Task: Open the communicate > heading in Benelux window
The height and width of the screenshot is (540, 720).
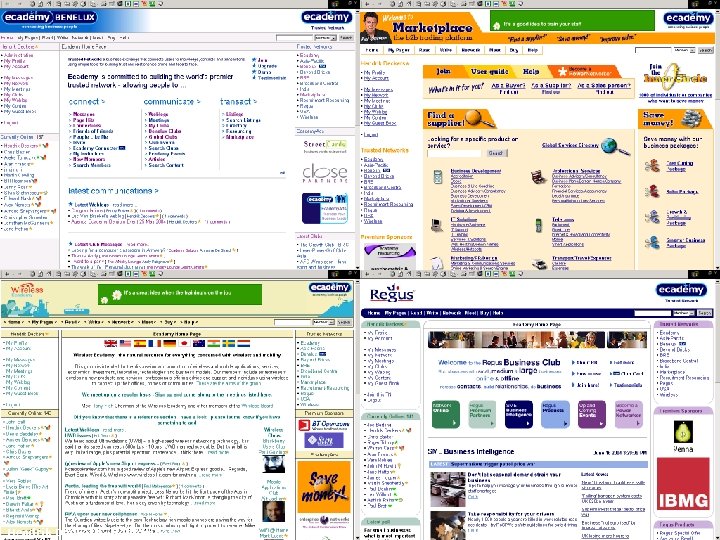Action: [172, 101]
